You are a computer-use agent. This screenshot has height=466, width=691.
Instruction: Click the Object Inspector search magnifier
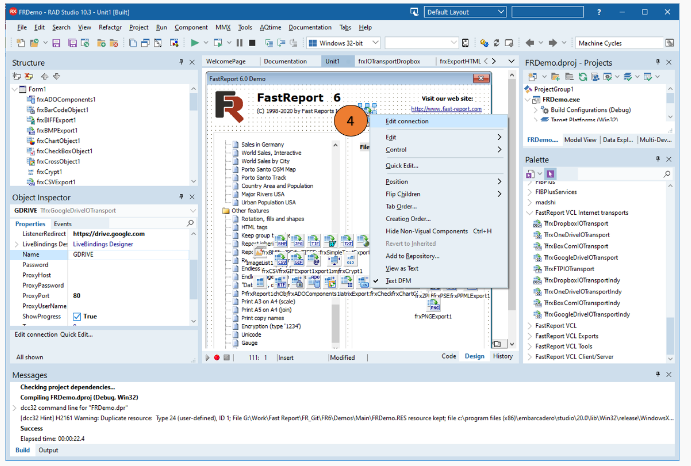[190, 223]
